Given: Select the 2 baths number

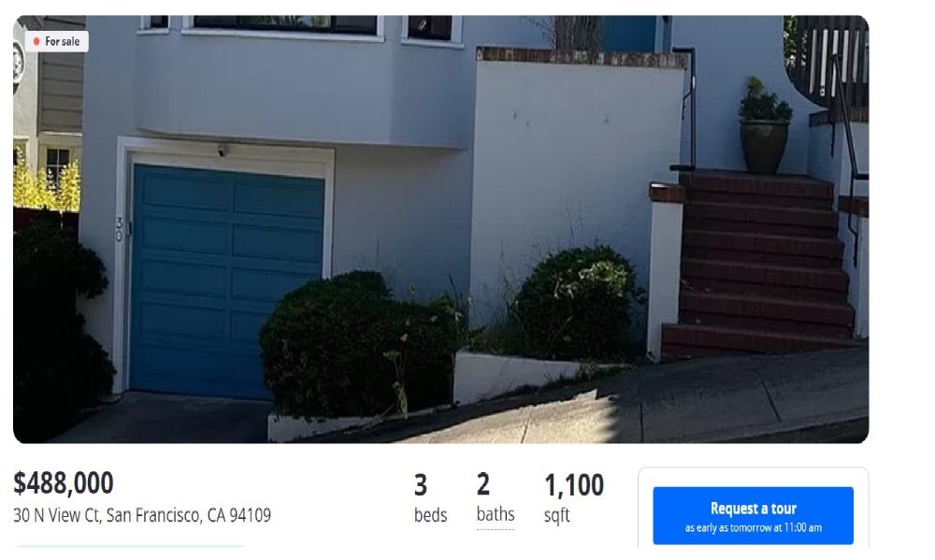Looking at the screenshot, I should (x=483, y=484).
